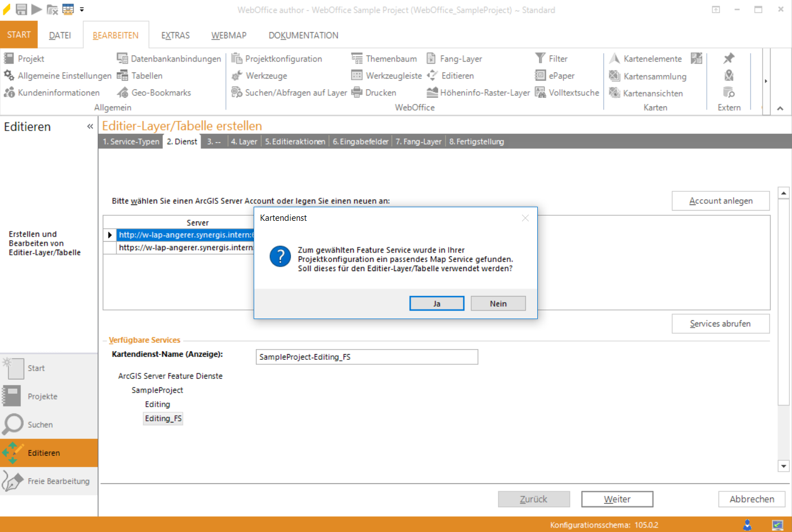Click the Kartendienst-Name input field
The height and width of the screenshot is (532, 792).
pyautogui.click(x=367, y=357)
